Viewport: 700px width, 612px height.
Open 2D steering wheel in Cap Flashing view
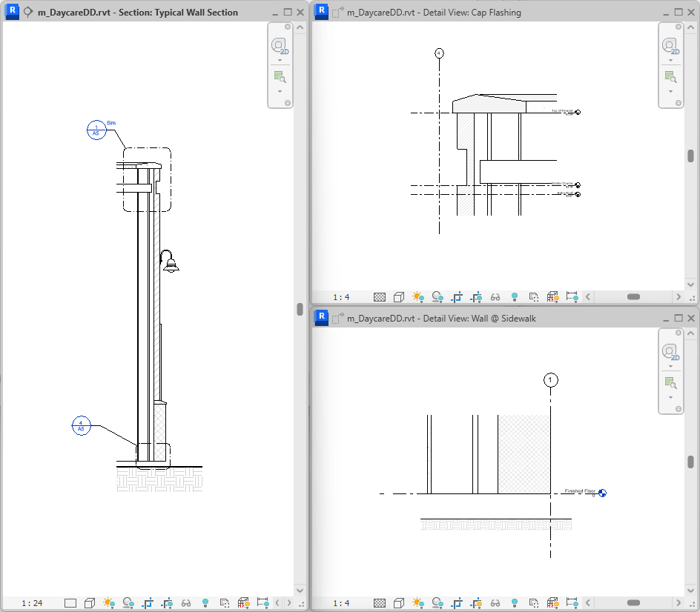(x=670, y=47)
